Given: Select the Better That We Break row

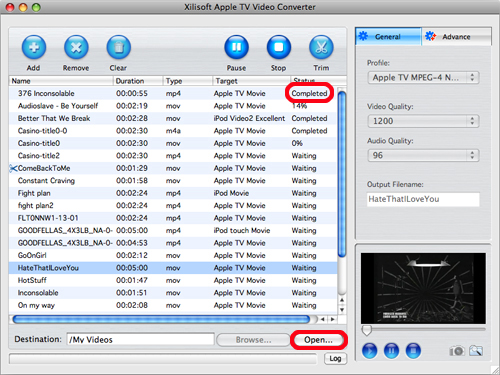Looking at the screenshot, I should pos(173,118).
